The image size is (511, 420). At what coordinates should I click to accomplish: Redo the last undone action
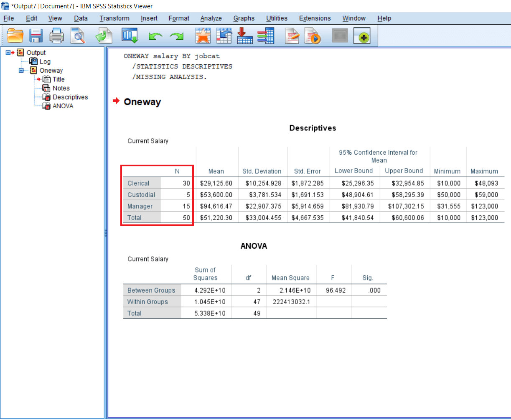(176, 36)
